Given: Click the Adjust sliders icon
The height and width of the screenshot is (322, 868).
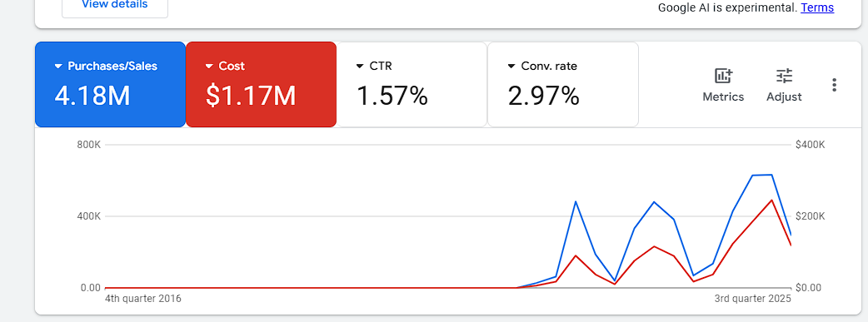Looking at the screenshot, I should (784, 76).
